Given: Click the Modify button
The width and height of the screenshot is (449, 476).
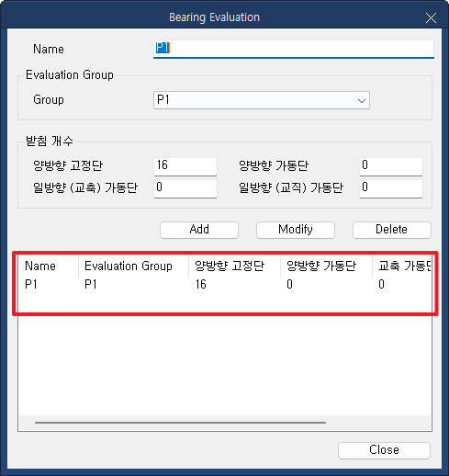Looking at the screenshot, I should coord(296,230).
